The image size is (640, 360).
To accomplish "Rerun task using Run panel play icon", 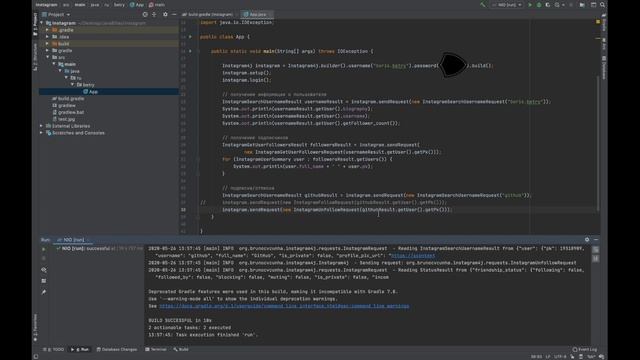I will pyautogui.click(x=44, y=249).
